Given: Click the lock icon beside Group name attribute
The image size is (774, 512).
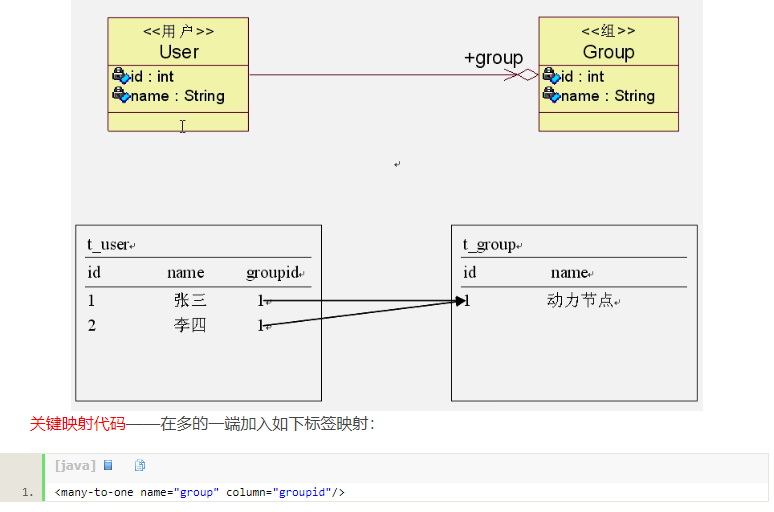Looking at the screenshot, I should (550, 95).
